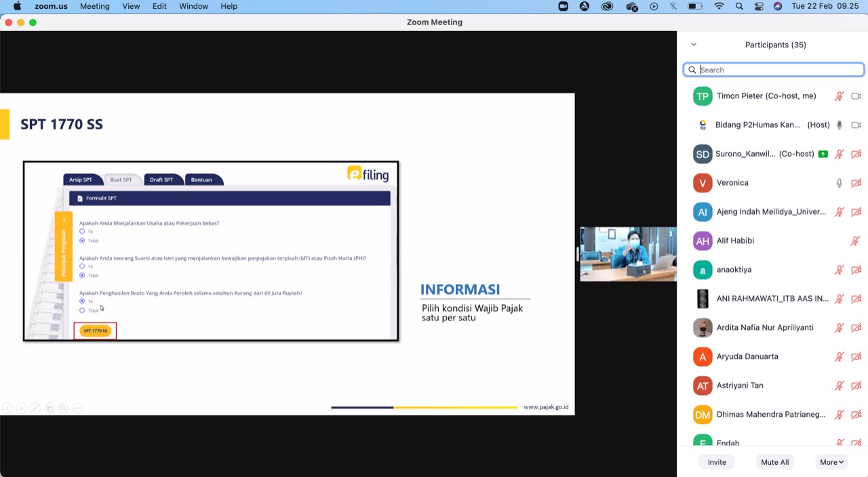Unmute Timon Pieter's microphone icon

[839, 96]
